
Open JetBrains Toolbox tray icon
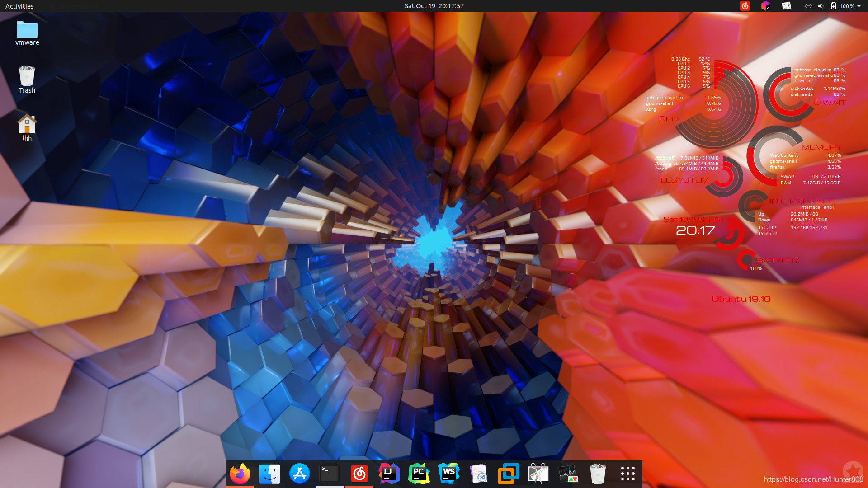pos(765,6)
